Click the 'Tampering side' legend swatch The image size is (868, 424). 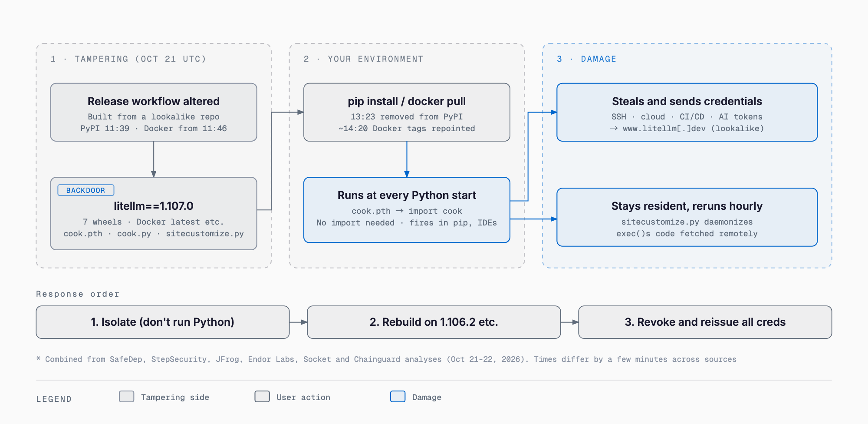[127, 397]
